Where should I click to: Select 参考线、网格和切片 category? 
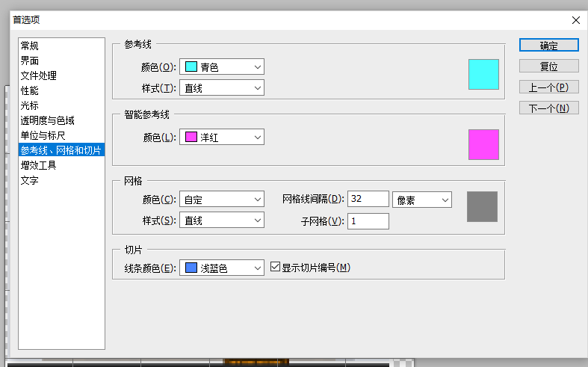pos(61,150)
